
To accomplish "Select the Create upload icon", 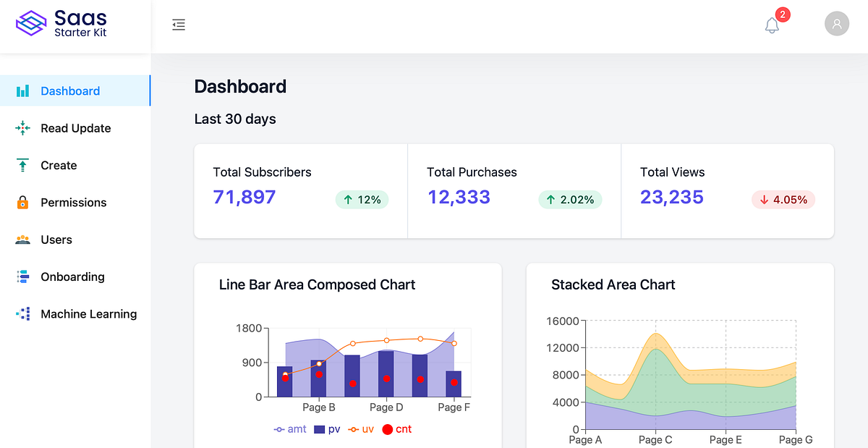I will point(22,165).
